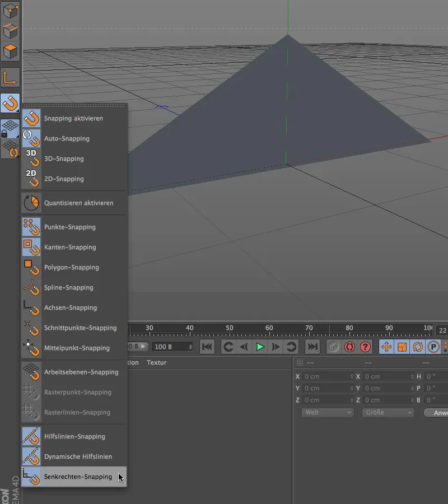Click position X stepper arrows
Image resolution: width=448 pixels, height=504 pixels.
[x=351, y=376]
